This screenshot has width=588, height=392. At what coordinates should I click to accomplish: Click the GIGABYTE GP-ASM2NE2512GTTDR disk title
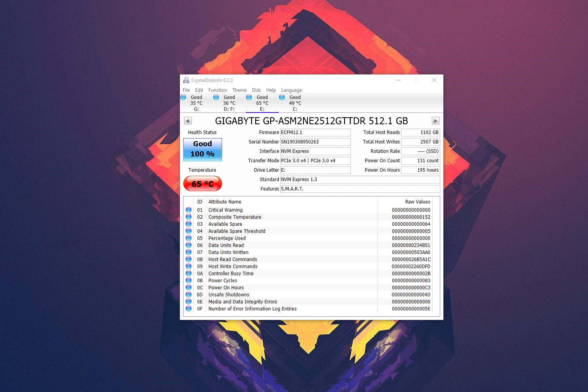tap(312, 121)
